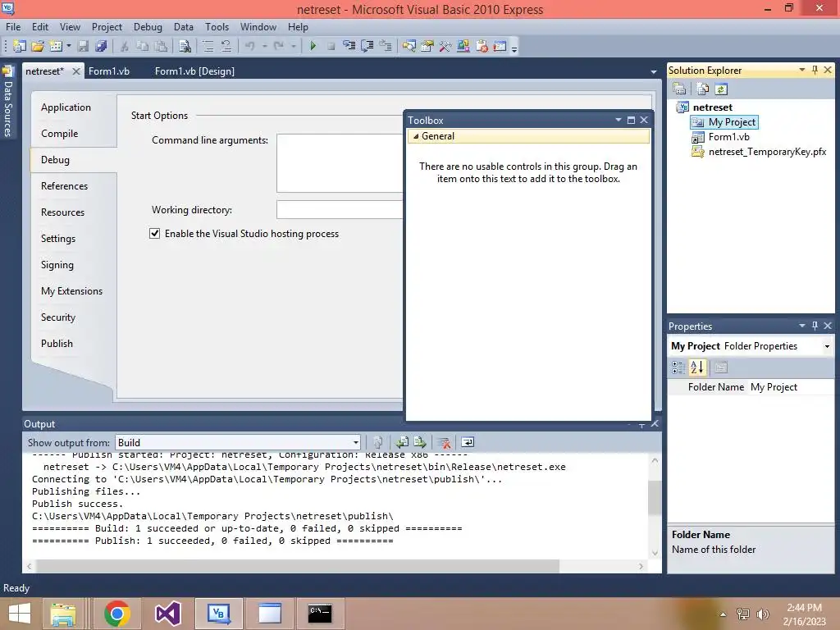Open the Compile properties page
Viewport: 840px width, 630px height.
pyautogui.click(x=59, y=134)
